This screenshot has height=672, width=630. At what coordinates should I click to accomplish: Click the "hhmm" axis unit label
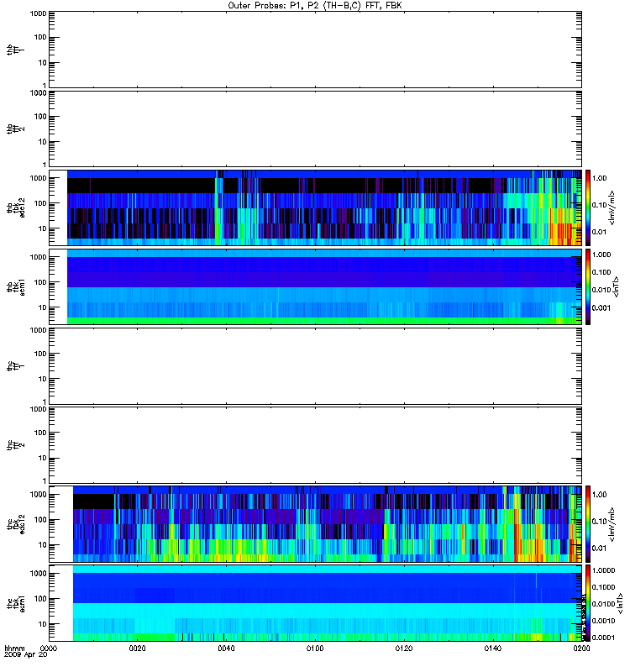pos(14,648)
